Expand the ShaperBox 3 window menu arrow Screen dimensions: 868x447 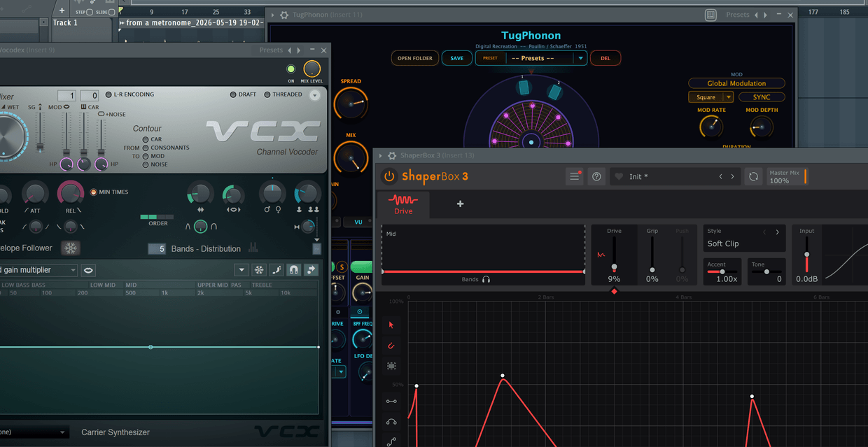coord(381,155)
